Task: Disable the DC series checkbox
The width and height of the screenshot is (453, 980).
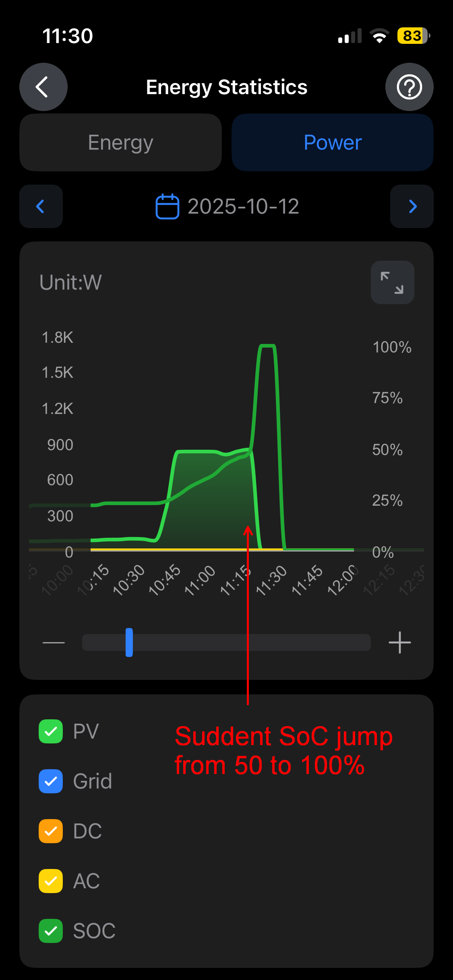Action: click(x=51, y=831)
